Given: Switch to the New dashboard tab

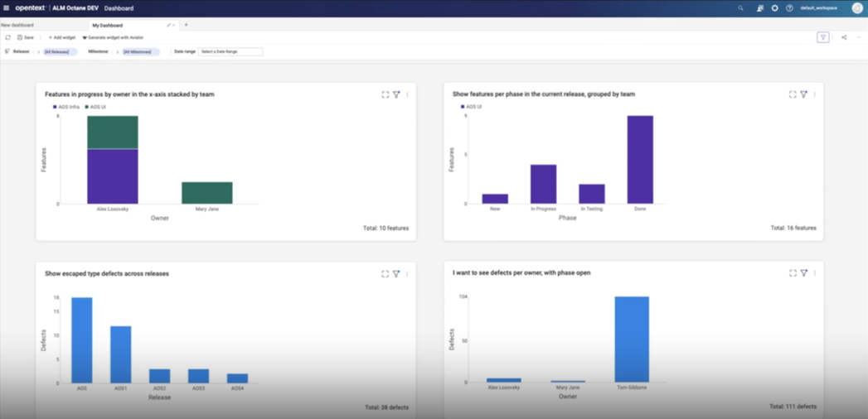Looking at the screenshot, I should 18,26.
